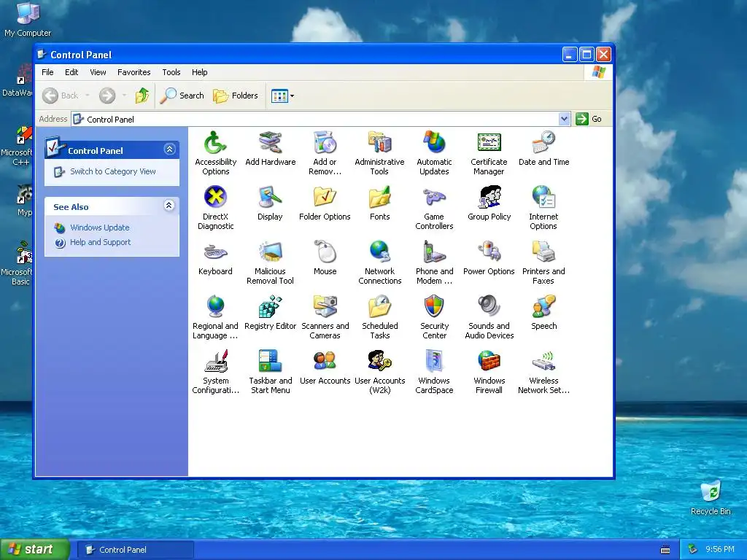Switch to Category View link
The width and height of the screenshot is (747, 560).
[112, 171]
